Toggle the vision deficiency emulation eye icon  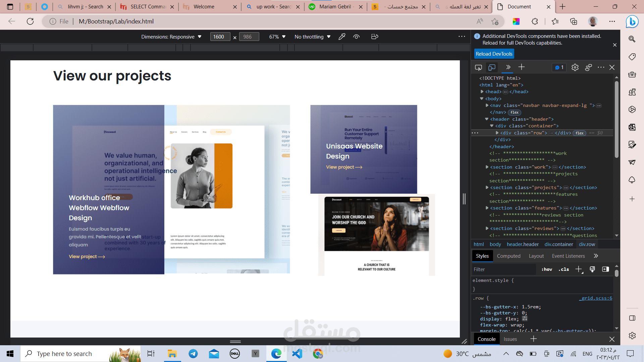click(356, 37)
